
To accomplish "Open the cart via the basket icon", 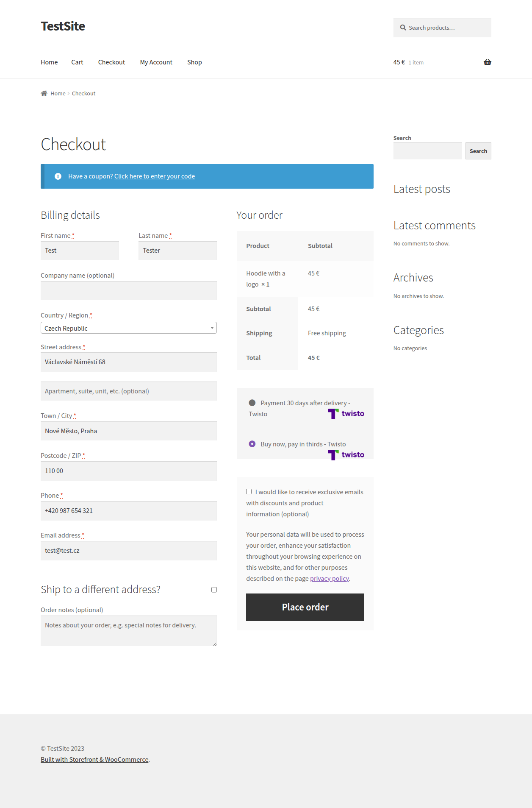I will (488, 62).
